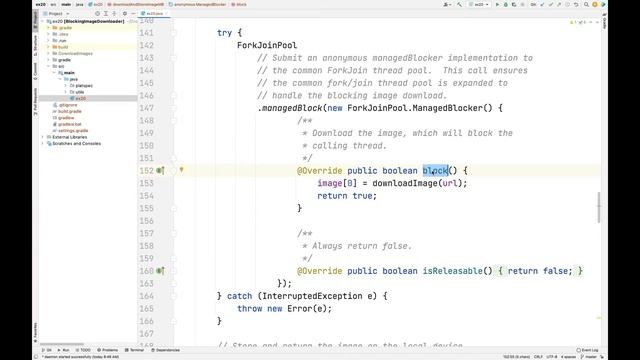This screenshot has height=360, width=640.
Task: Open Project panel gear options
Action: pos(125,13)
